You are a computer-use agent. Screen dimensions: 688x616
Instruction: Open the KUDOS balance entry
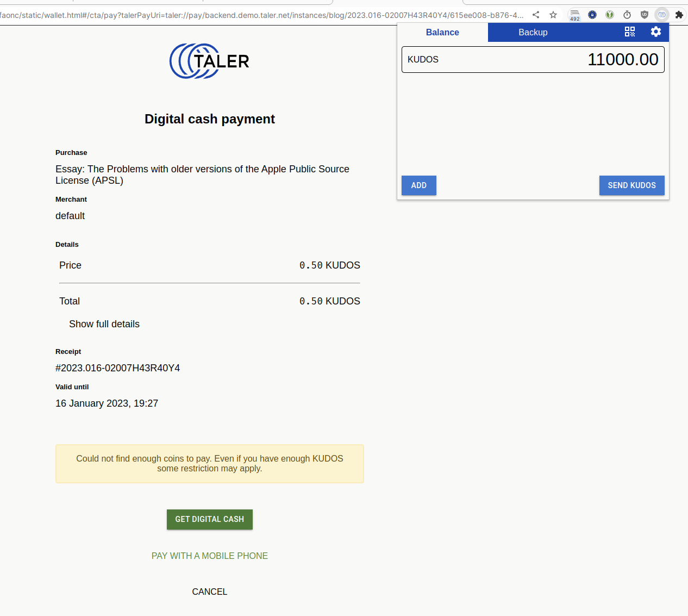tap(533, 60)
